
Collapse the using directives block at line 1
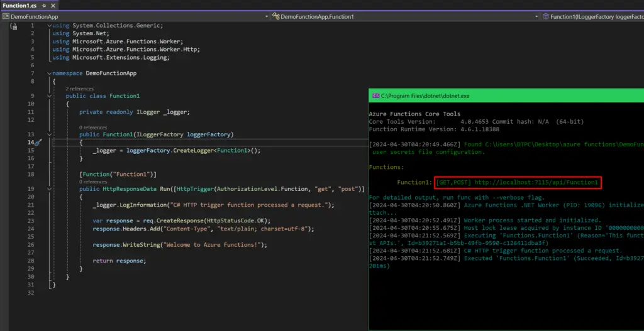click(49, 26)
